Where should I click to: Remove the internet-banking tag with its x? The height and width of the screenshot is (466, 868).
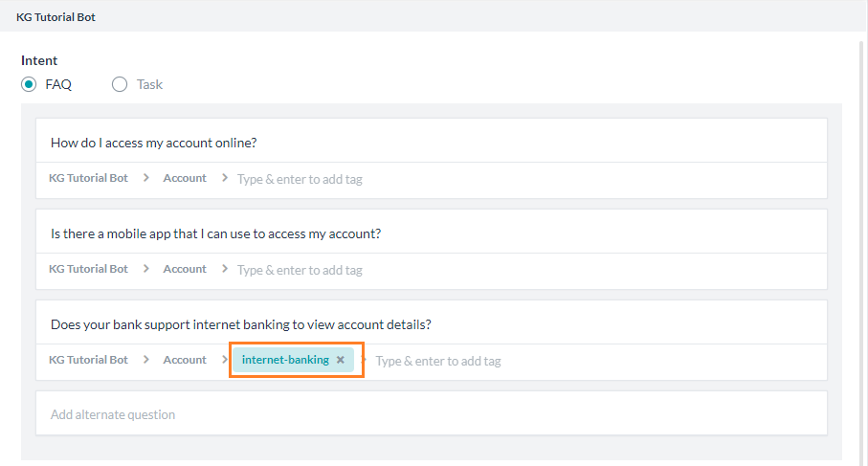point(341,360)
